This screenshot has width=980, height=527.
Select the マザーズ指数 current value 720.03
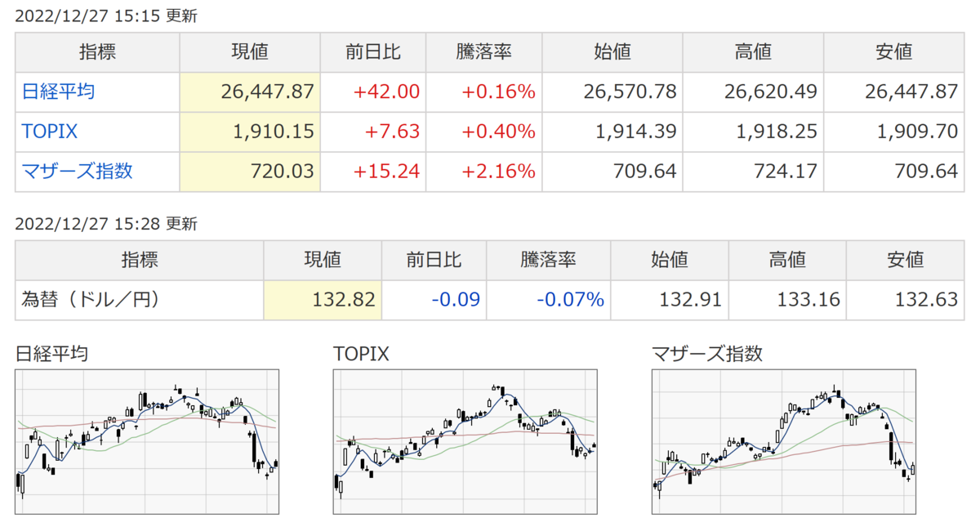(283, 172)
